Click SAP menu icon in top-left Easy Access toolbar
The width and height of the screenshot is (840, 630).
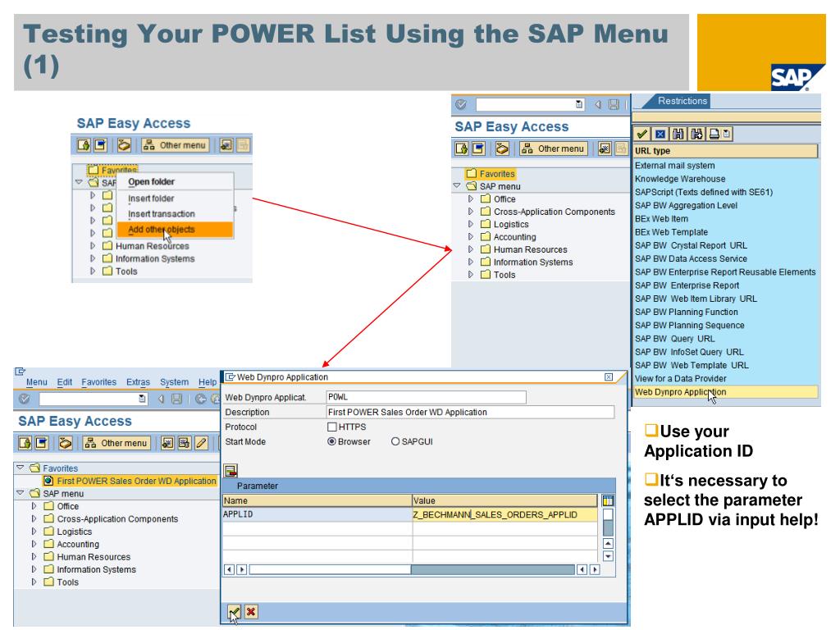(x=100, y=144)
